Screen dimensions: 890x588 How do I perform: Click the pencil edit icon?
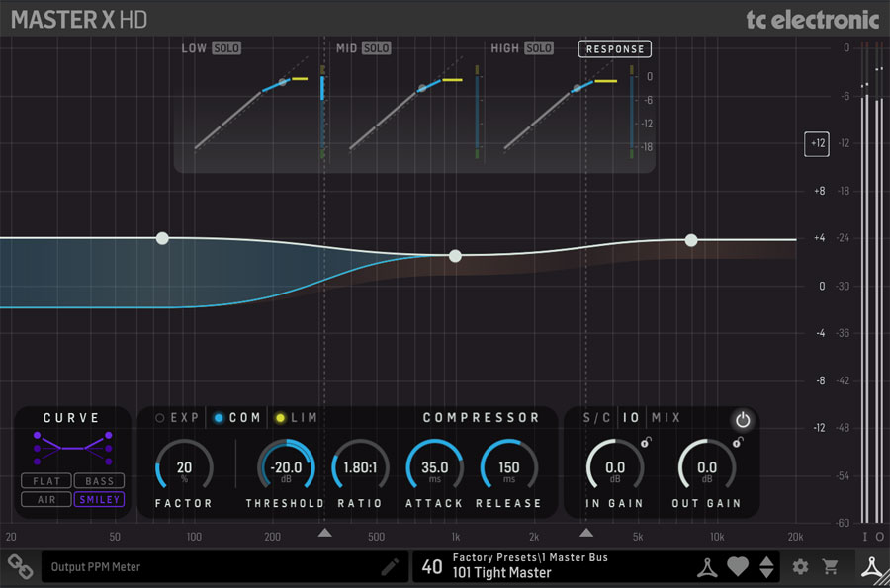(390, 567)
